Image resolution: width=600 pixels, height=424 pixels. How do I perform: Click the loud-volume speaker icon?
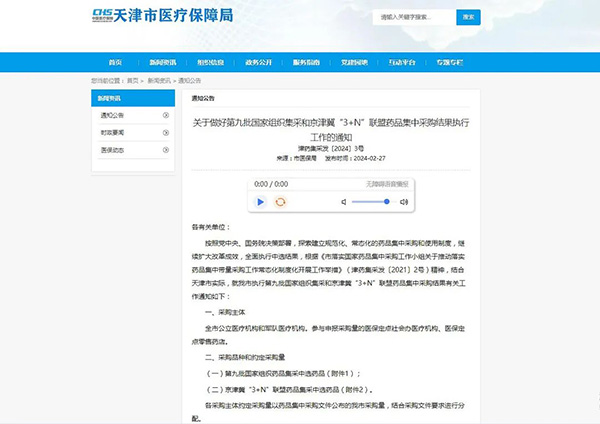405,202
